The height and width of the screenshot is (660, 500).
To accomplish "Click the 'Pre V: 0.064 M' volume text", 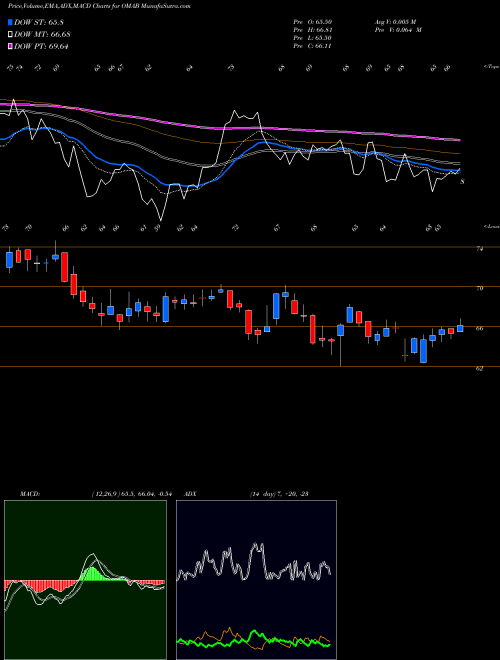I will tap(398, 30).
